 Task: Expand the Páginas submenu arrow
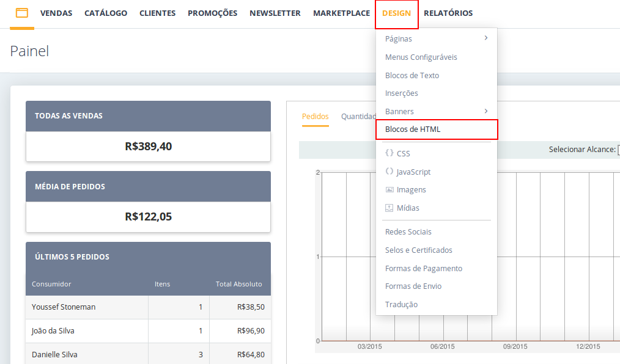tap(486, 38)
